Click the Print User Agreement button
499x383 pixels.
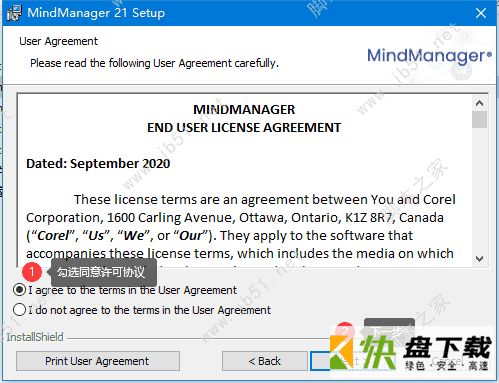[98, 361]
